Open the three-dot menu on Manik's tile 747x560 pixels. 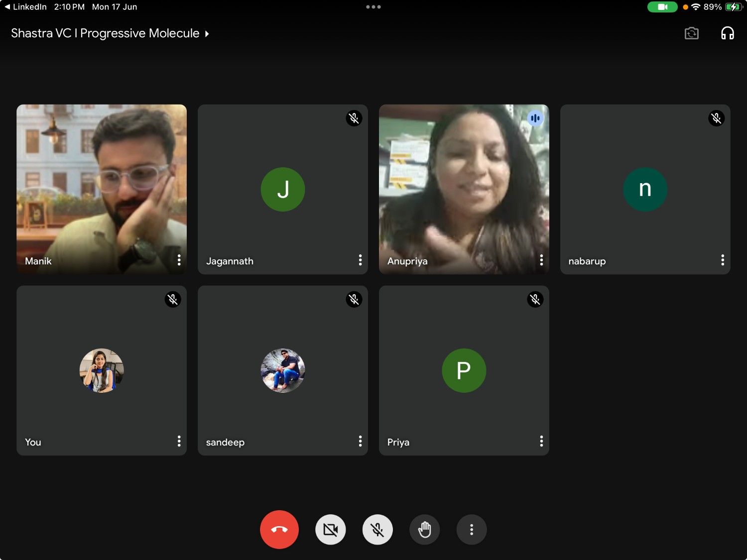coord(179,260)
